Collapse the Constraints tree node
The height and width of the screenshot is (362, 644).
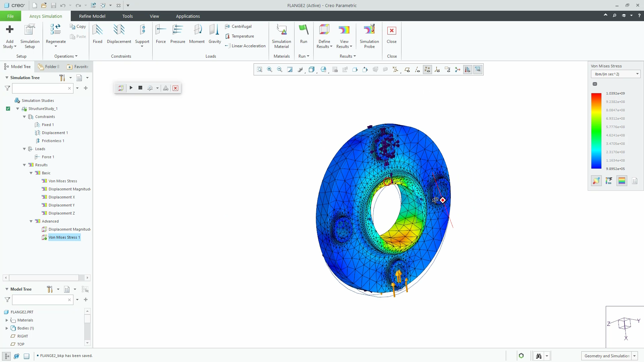tap(24, 117)
